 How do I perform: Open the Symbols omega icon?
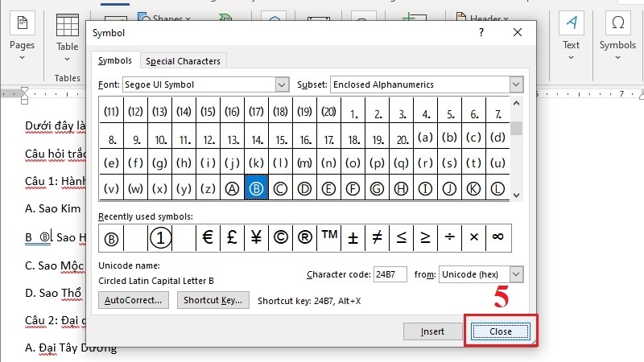[617, 23]
